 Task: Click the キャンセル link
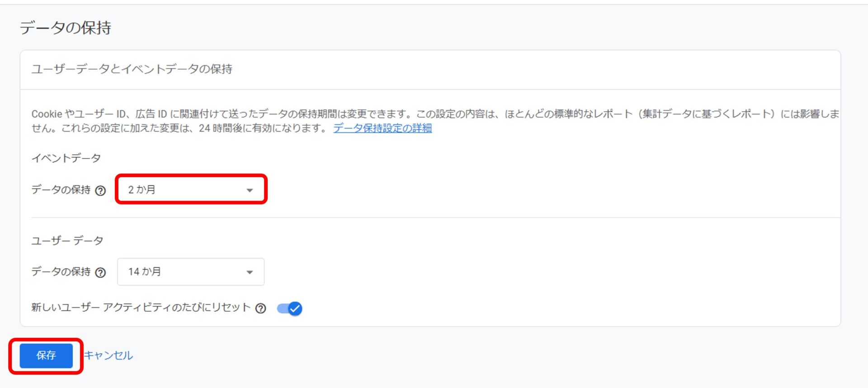[108, 355]
